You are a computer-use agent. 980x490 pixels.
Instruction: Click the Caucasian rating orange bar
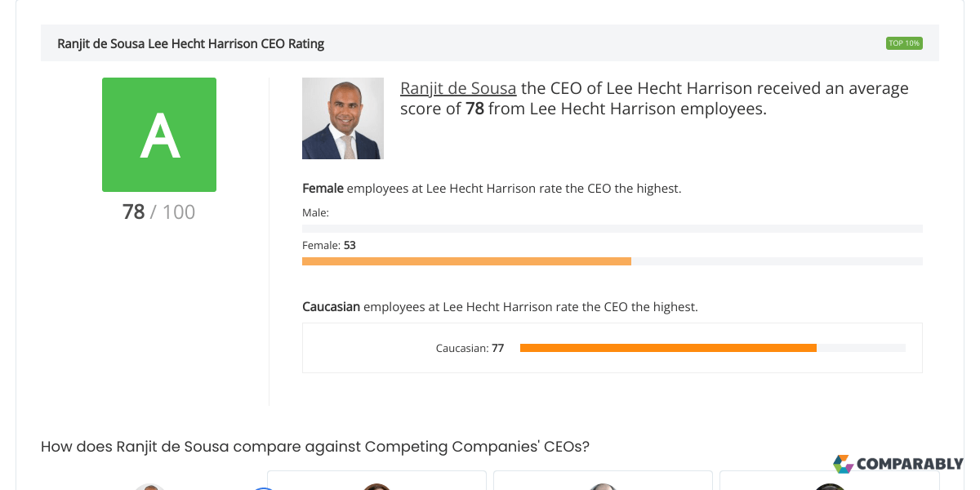pos(668,348)
